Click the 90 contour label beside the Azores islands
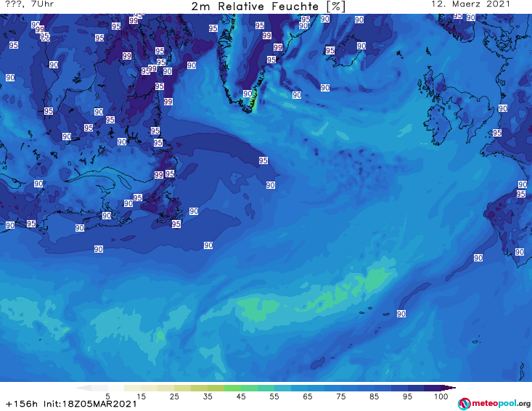This screenshot has height=411, width=532. 401,314
